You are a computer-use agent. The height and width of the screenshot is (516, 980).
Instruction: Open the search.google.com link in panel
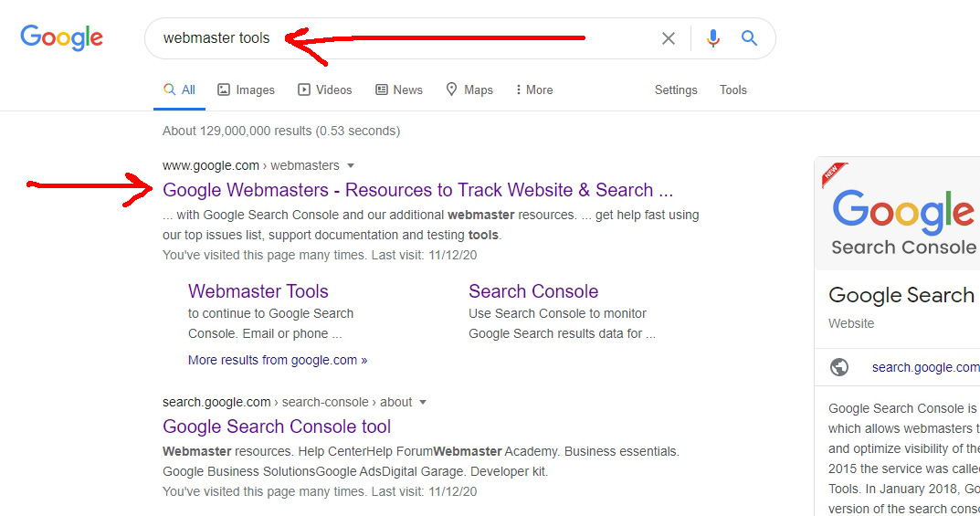[x=925, y=367]
